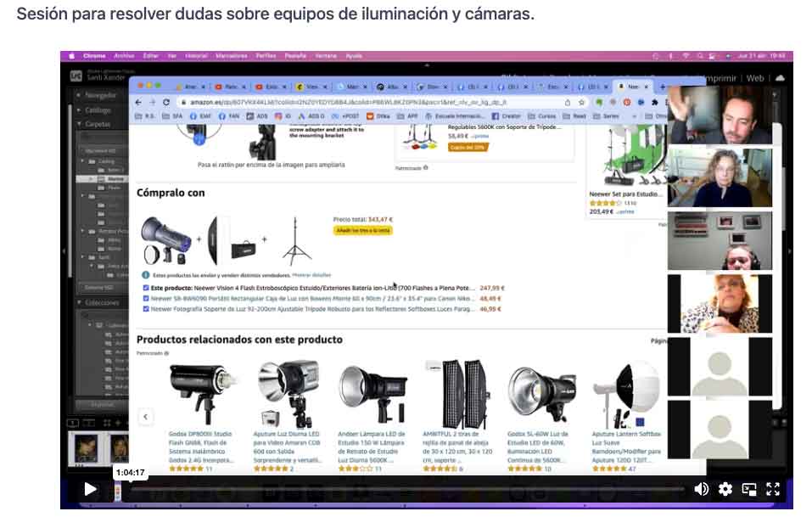The width and height of the screenshot is (812, 517).
Task: Click the Spotlight search icon in menu bar
Action: 700,56
